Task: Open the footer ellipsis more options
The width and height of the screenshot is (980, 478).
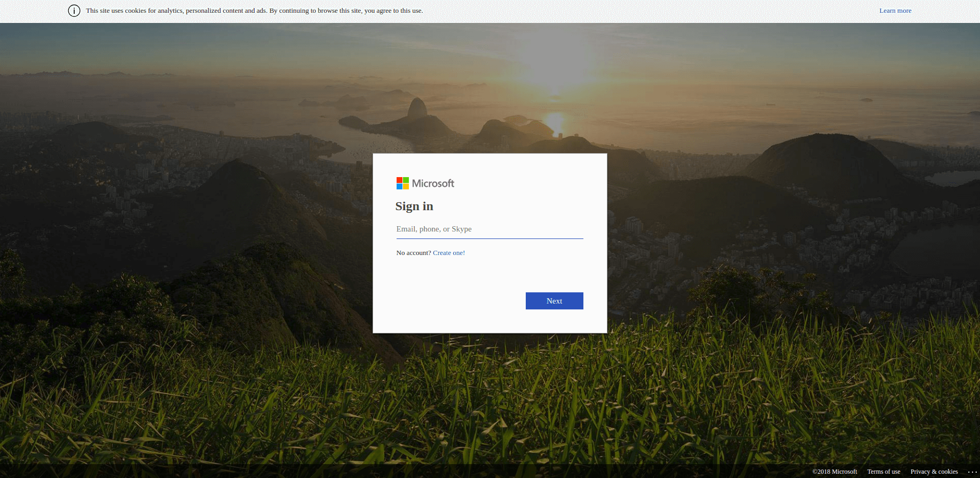Action: click(x=972, y=472)
